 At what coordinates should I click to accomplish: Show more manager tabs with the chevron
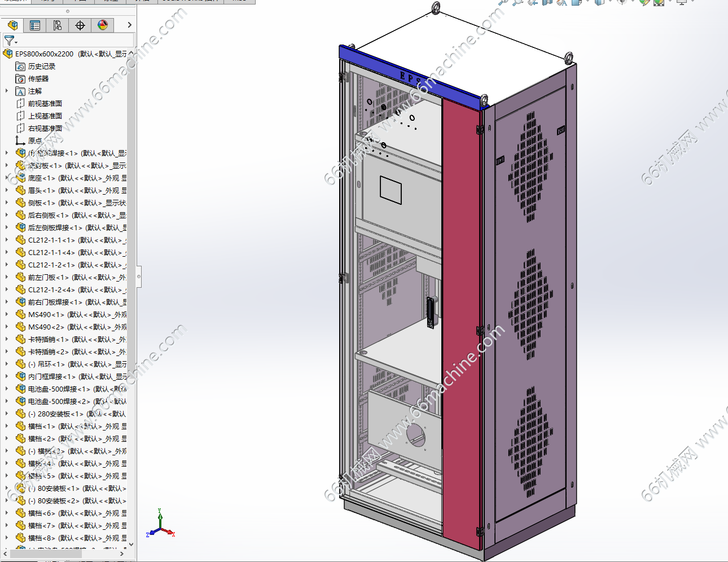coord(129,25)
